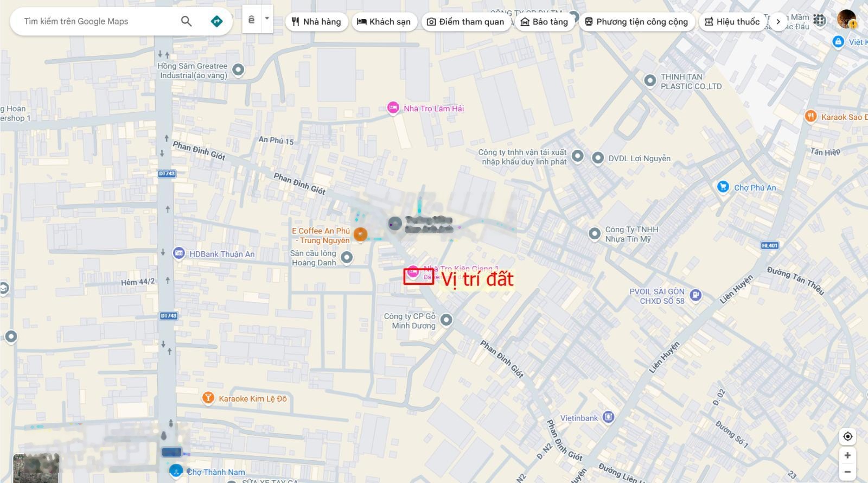Zoom in with the plus button
This screenshot has width=868, height=483.
[x=847, y=455]
